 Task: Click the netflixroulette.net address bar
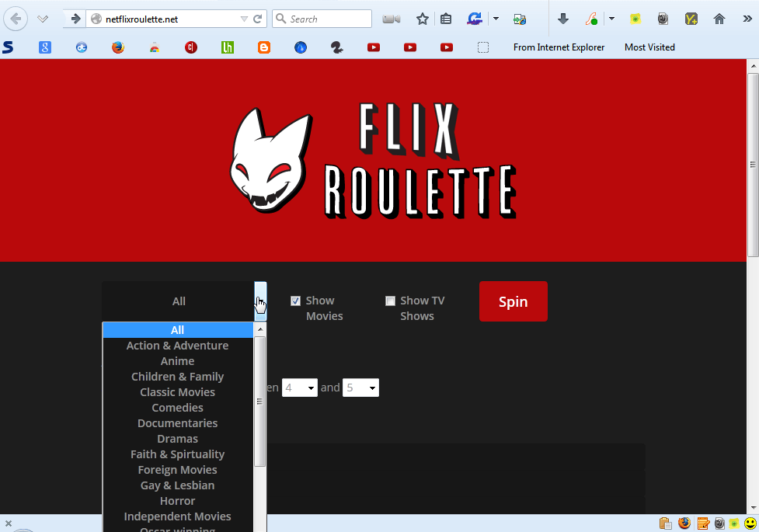coord(169,19)
